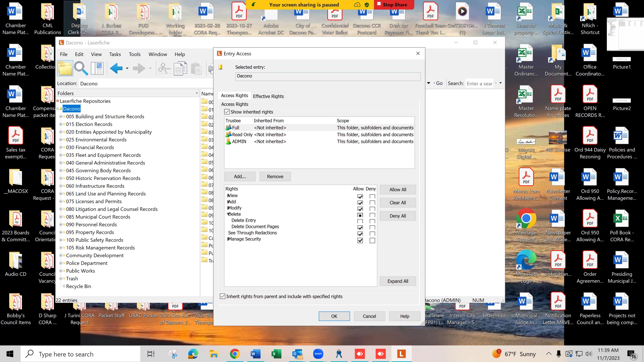This screenshot has width=644, height=362.
Task: Click the Search input field
Action: pyautogui.click(x=479, y=84)
